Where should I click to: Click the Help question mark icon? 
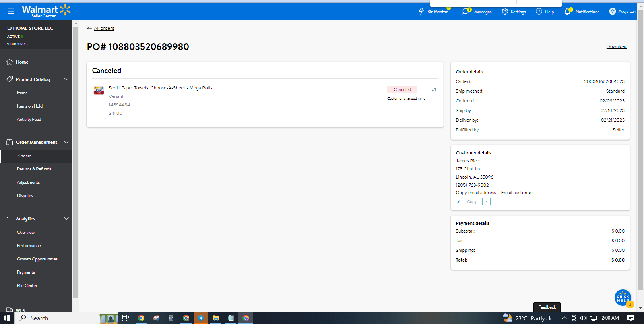(x=539, y=11)
